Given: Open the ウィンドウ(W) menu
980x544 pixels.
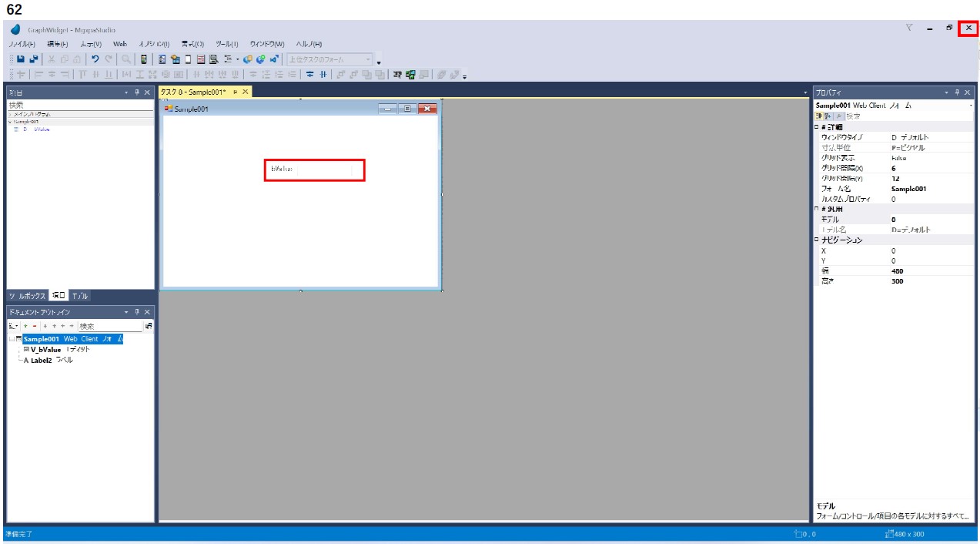Looking at the screenshot, I should [x=266, y=44].
